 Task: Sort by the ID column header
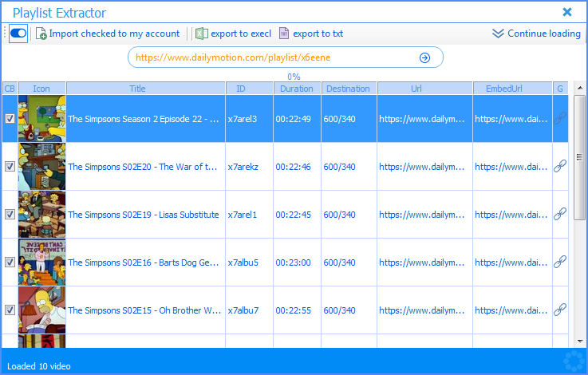pos(250,89)
